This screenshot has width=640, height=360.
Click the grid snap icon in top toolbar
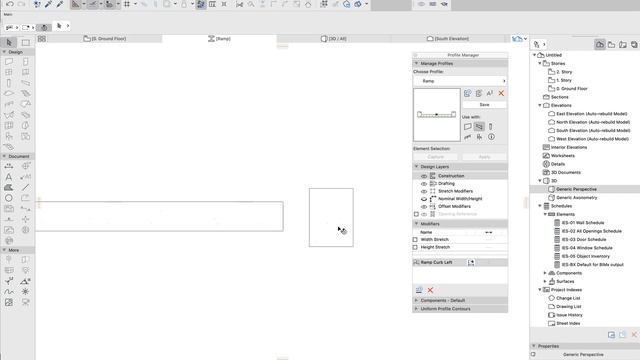pos(127,4)
